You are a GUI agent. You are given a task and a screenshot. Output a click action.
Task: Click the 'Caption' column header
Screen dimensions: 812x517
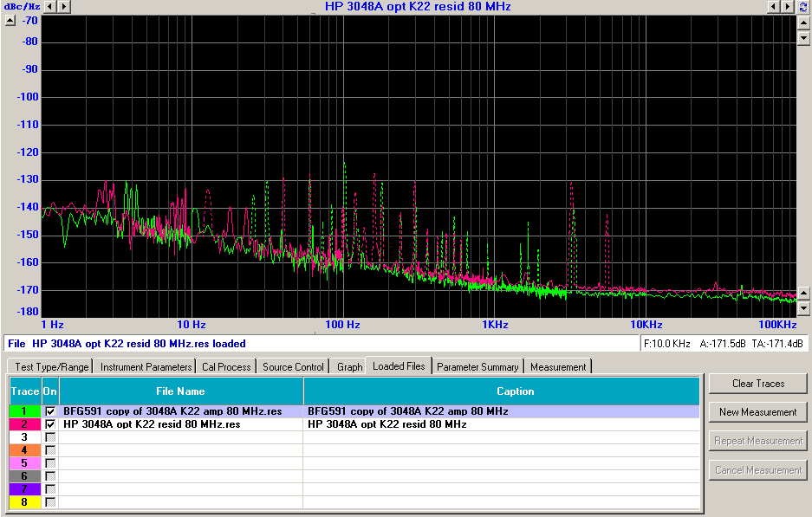(x=501, y=391)
